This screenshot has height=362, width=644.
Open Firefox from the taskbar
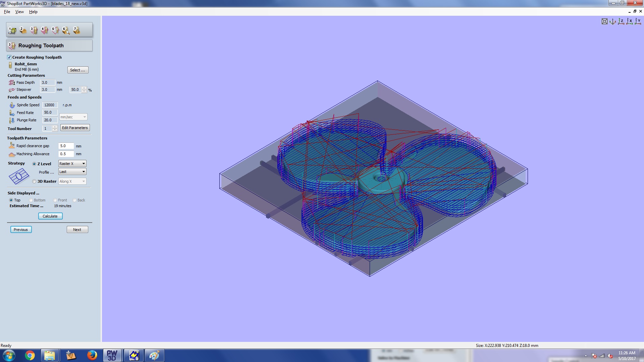coord(92,355)
